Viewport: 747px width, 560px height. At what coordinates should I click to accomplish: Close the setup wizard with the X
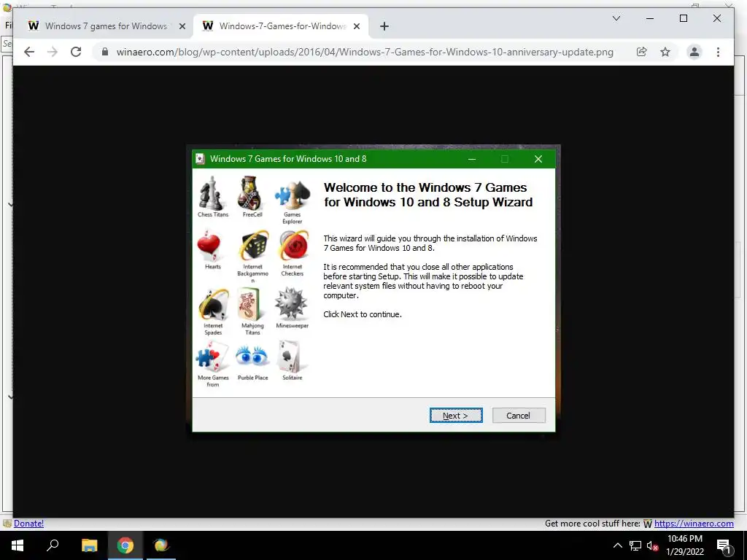538,159
